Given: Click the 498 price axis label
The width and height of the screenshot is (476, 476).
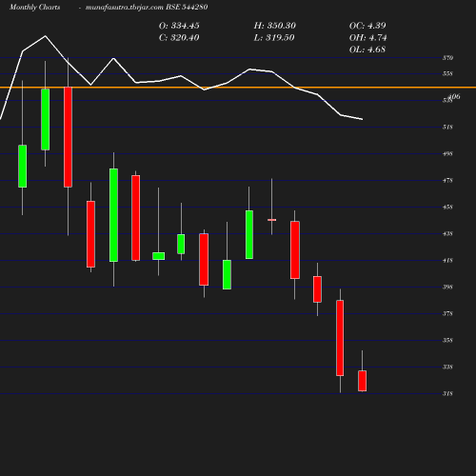Looking at the screenshot, I should [447, 153].
